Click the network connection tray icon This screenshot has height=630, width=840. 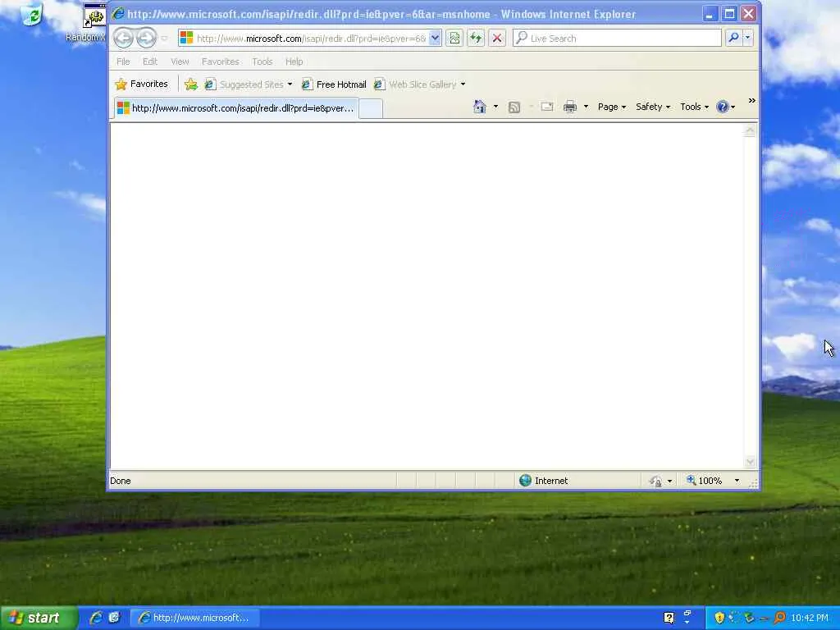tap(749, 618)
